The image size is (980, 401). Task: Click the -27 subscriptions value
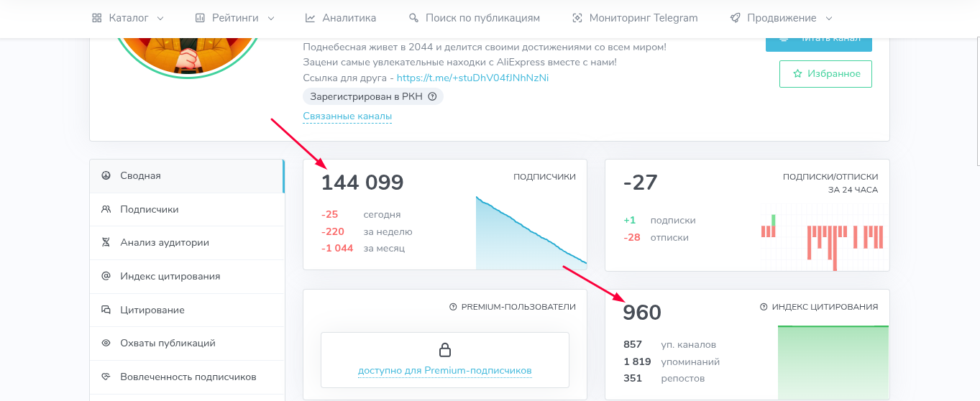[641, 183]
